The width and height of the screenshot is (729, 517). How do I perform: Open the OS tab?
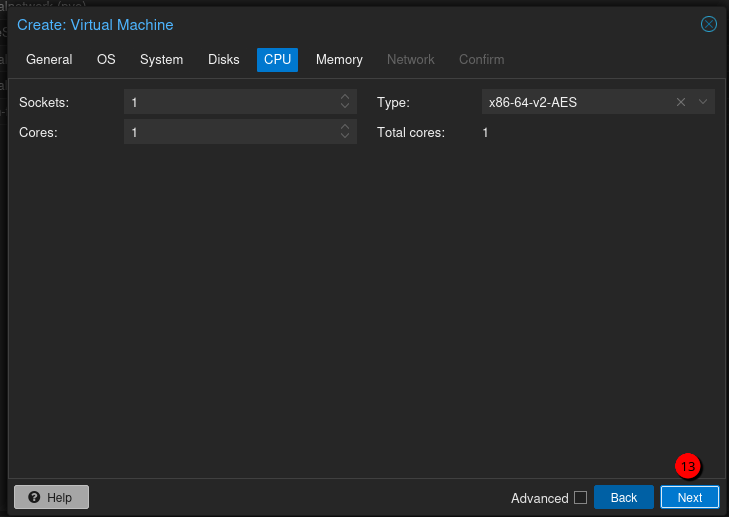106,60
